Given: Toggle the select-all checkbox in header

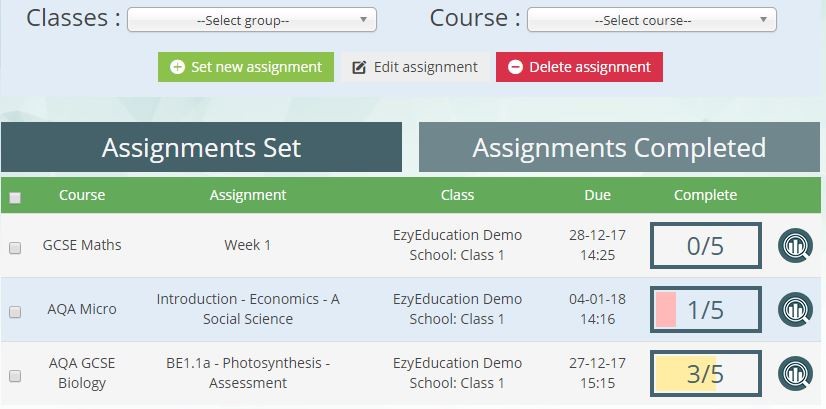Looking at the screenshot, I should [x=15, y=198].
